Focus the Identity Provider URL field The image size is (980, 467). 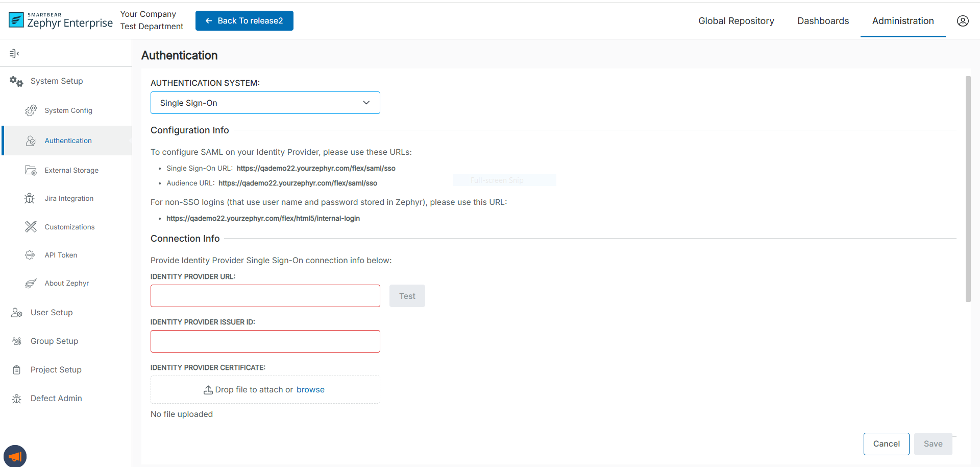265,296
